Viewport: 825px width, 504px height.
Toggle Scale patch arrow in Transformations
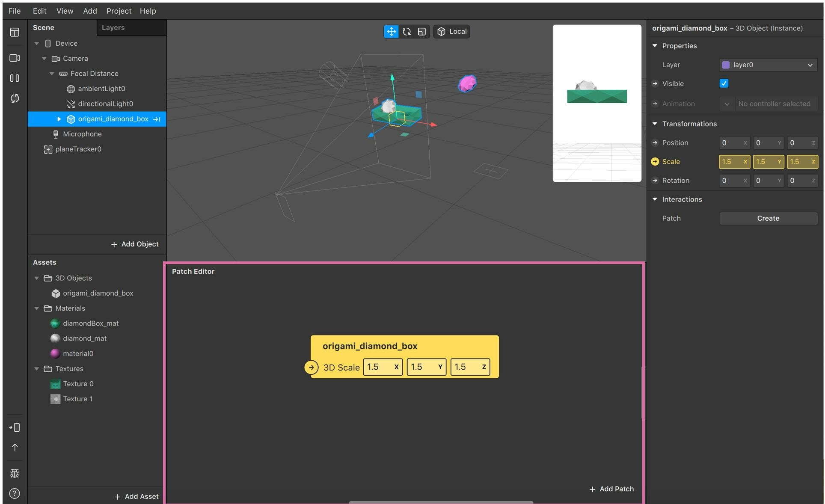[655, 162]
